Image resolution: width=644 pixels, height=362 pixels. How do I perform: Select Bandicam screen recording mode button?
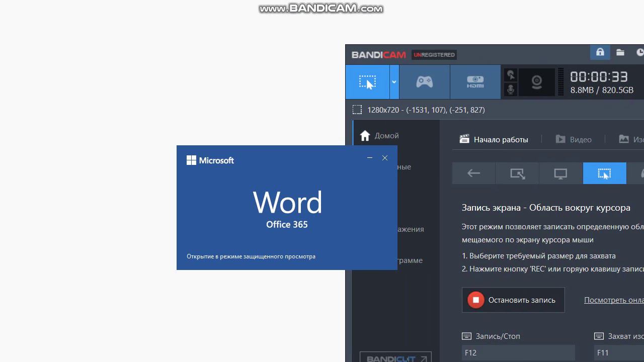click(367, 82)
